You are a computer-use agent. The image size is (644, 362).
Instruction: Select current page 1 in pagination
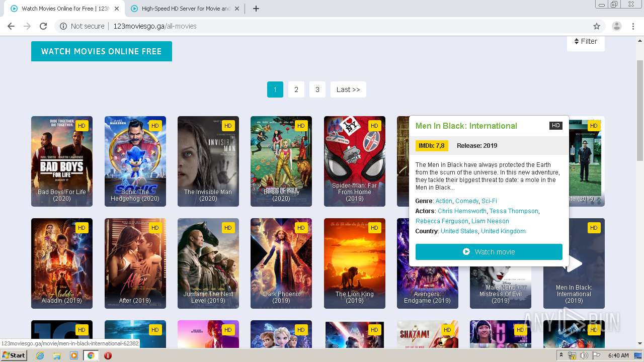tap(275, 89)
